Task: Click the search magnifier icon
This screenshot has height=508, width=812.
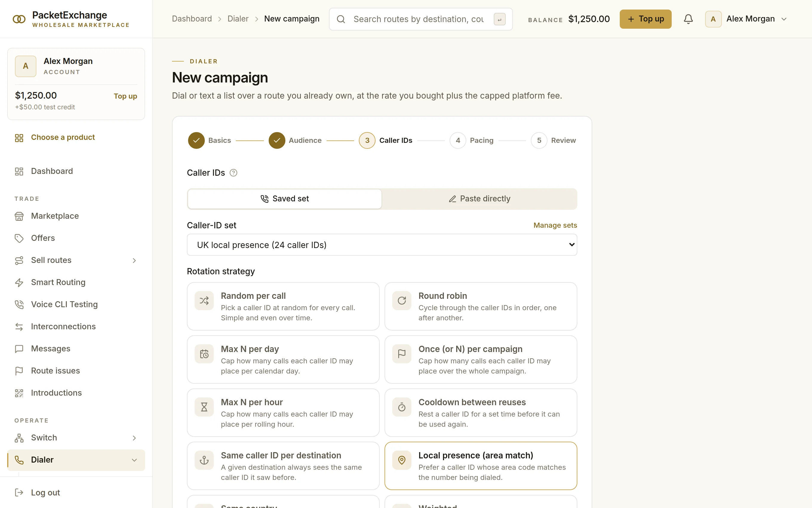Action: point(341,19)
